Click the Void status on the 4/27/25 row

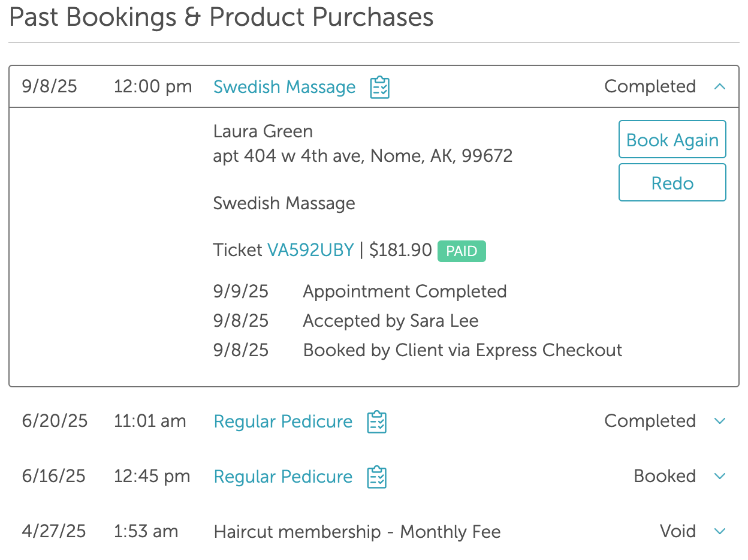pyautogui.click(x=677, y=532)
